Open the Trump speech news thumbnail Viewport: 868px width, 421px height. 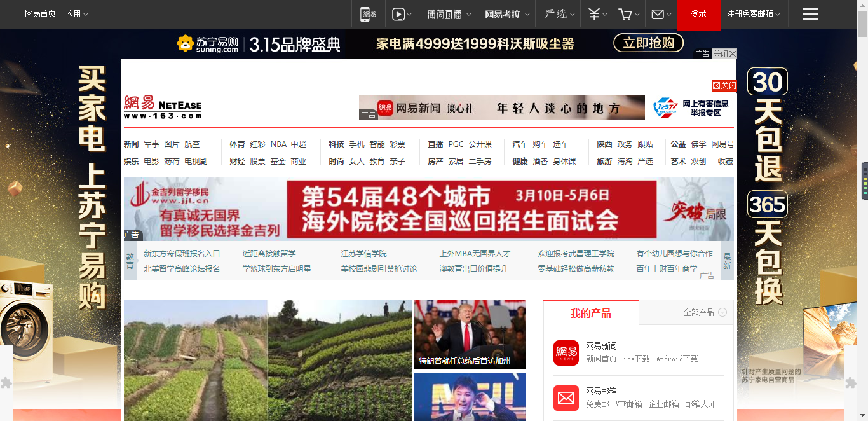pyautogui.click(x=470, y=335)
